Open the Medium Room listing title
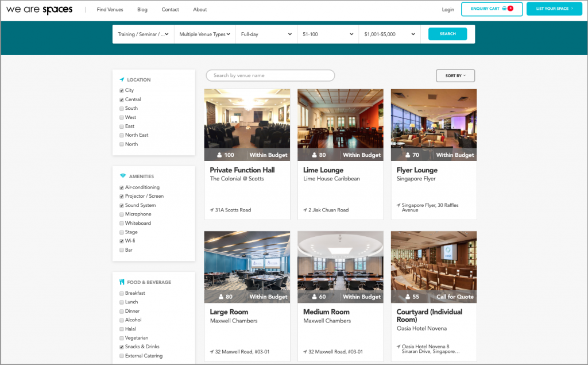 point(326,312)
